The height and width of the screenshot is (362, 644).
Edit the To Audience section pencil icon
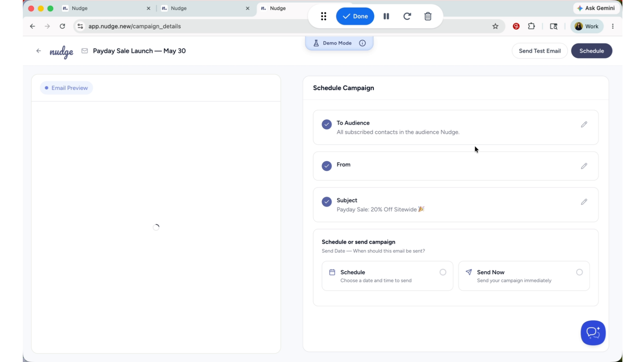pos(584,124)
